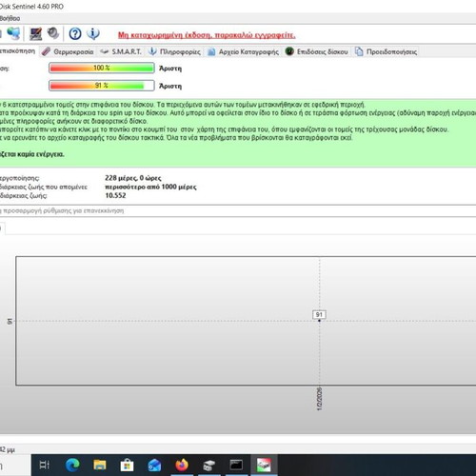Select the 91 data point on graph

[x=319, y=321]
